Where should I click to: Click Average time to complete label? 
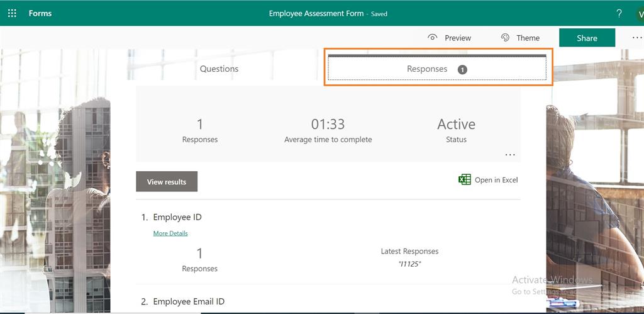click(x=328, y=139)
